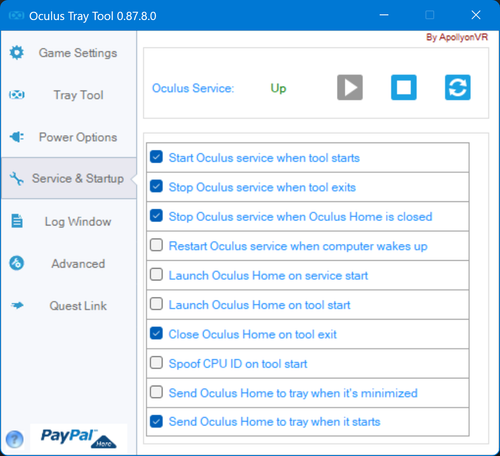
Task: Click the PayPal donate logo
Action: tap(78, 439)
